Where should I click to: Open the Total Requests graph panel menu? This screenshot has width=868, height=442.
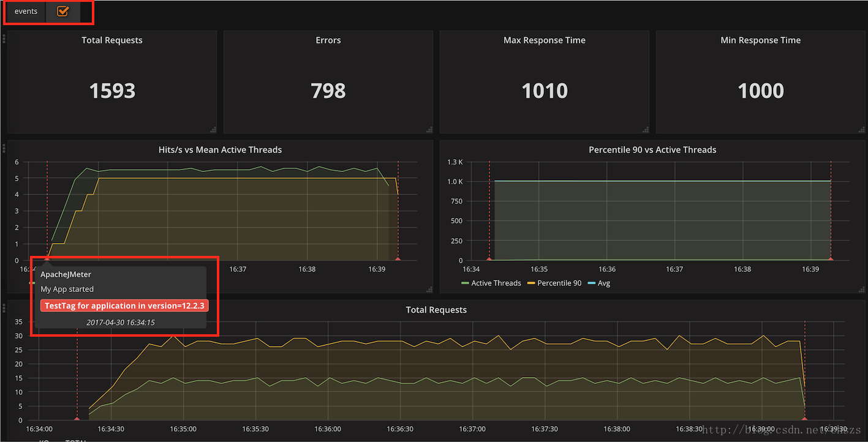pyautogui.click(x=436, y=310)
